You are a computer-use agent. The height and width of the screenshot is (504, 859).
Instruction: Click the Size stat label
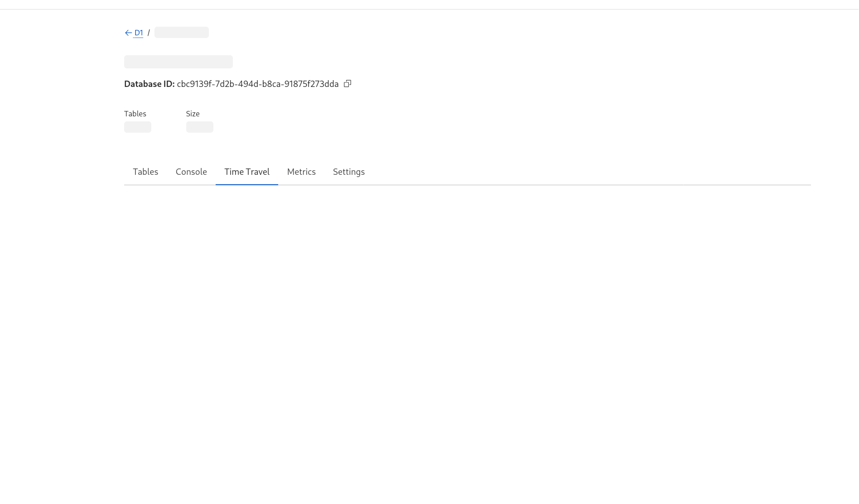193,114
